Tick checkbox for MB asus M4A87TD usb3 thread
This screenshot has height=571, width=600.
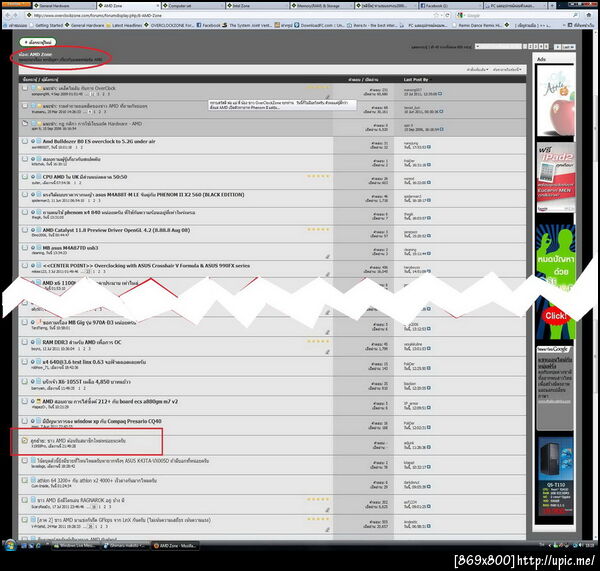coord(25,248)
